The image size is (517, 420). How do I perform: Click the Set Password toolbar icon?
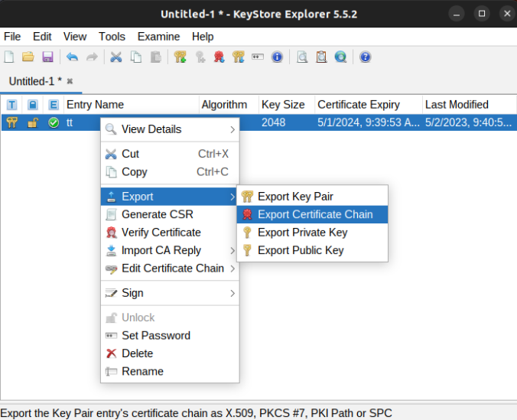pyautogui.click(x=258, y=57)
